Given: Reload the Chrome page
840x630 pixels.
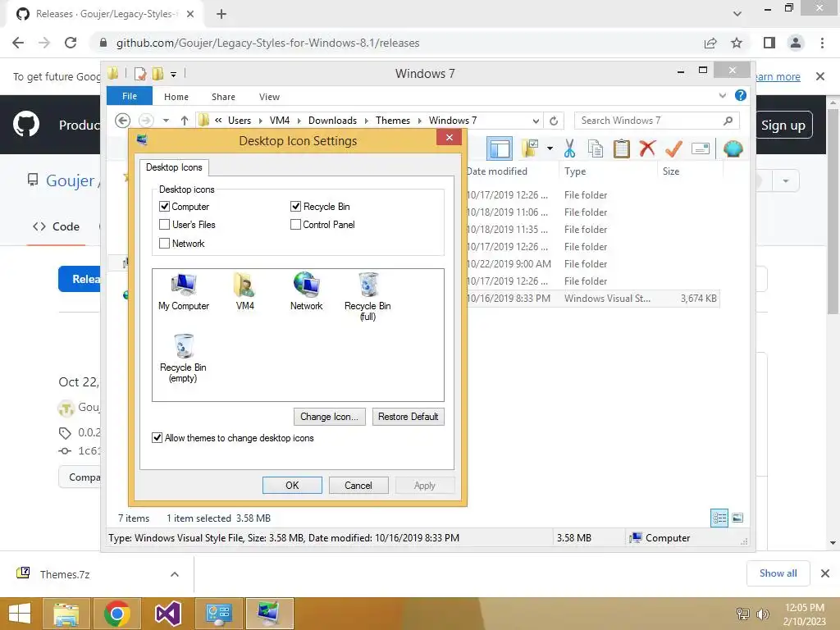Looking at the screenshot, I should [x=71, y=43].
